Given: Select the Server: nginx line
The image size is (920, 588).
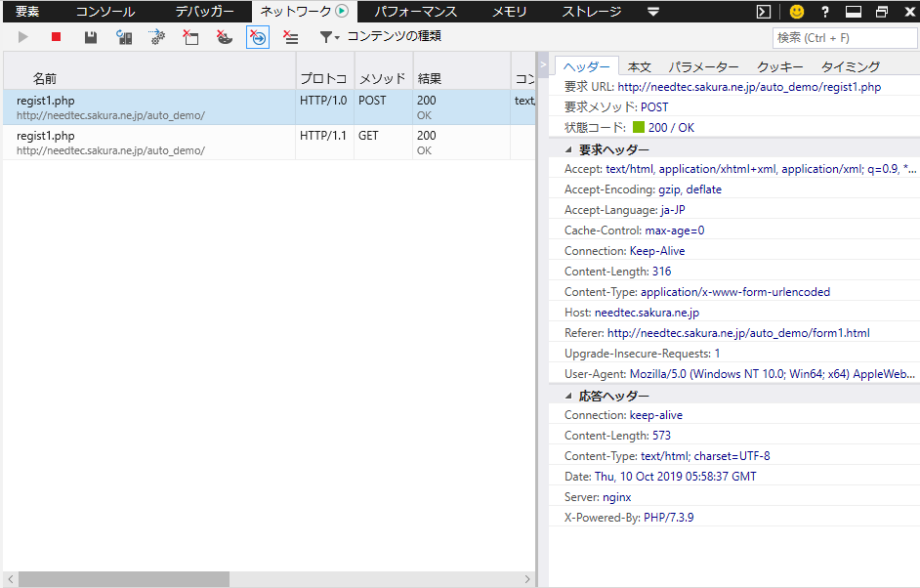Looking at the screenshot, I should click(734, 497).
